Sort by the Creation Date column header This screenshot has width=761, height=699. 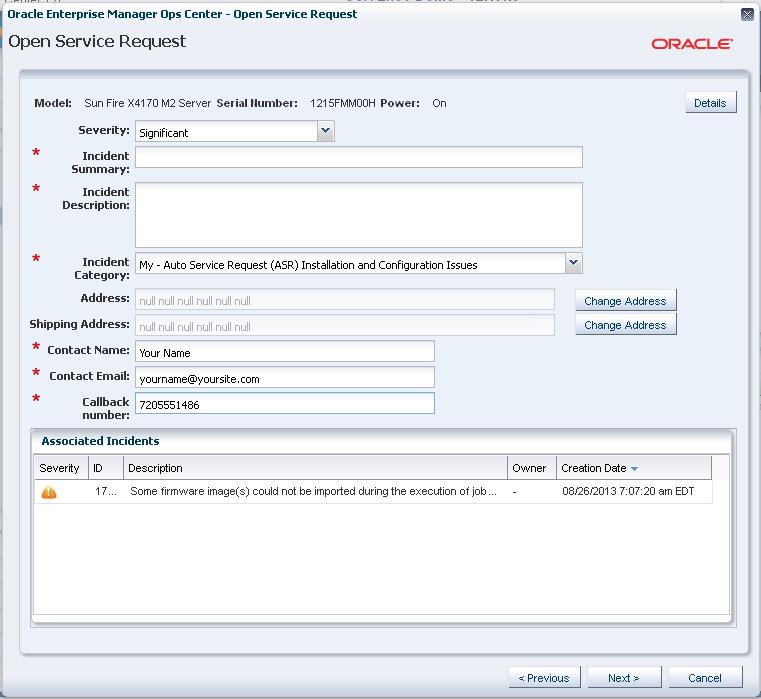[x=634, y=468]
